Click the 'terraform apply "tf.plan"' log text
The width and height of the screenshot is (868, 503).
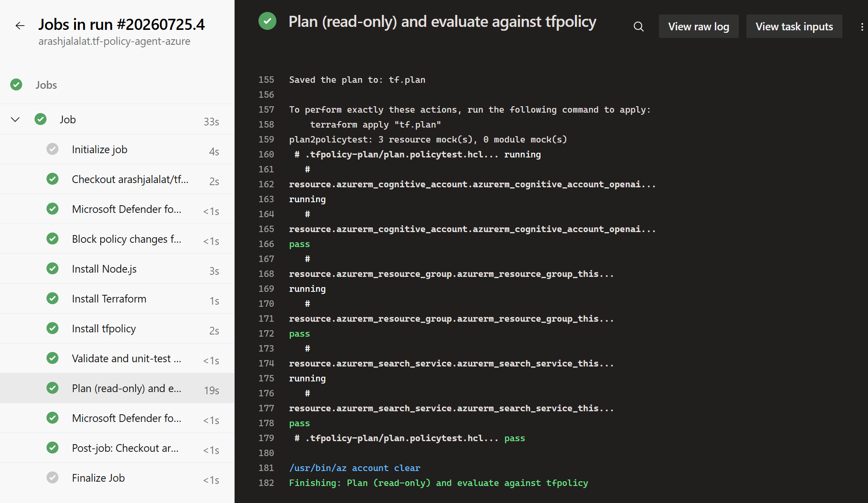(375, 125)
